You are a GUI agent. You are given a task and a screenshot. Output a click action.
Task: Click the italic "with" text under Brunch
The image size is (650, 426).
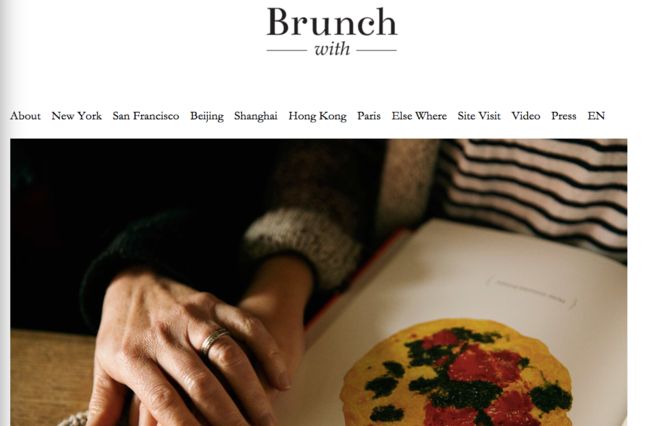332,50
